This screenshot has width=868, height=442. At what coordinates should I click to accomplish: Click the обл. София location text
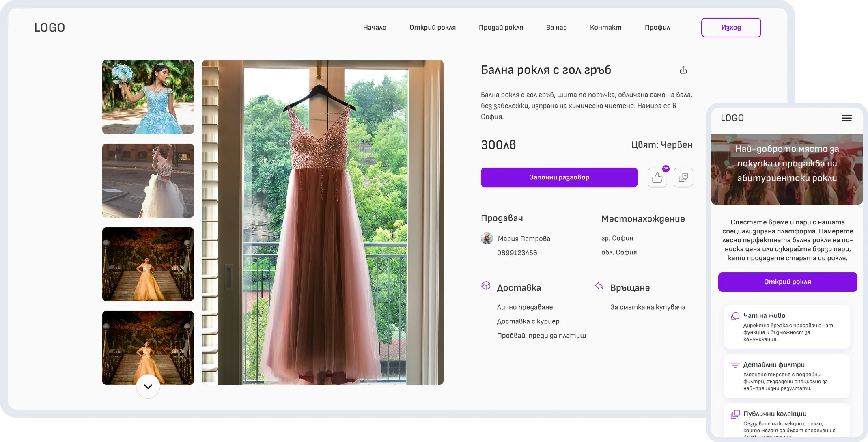(x=619, y=252)
